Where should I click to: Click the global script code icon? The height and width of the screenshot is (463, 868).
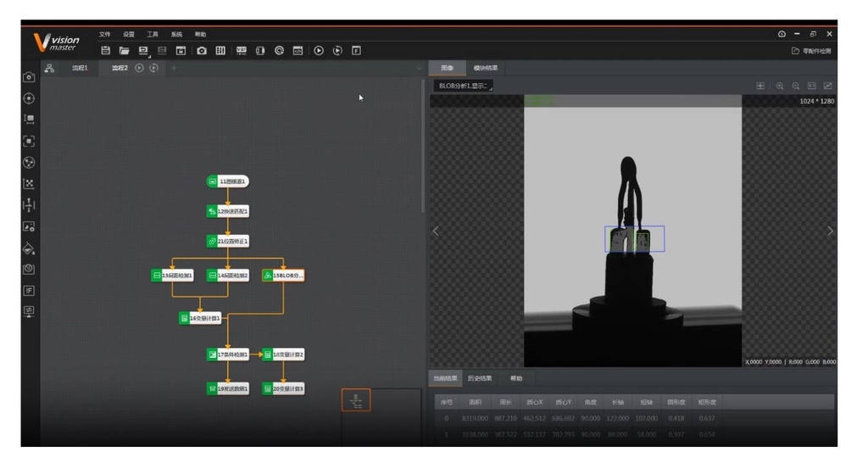(298, 51)
